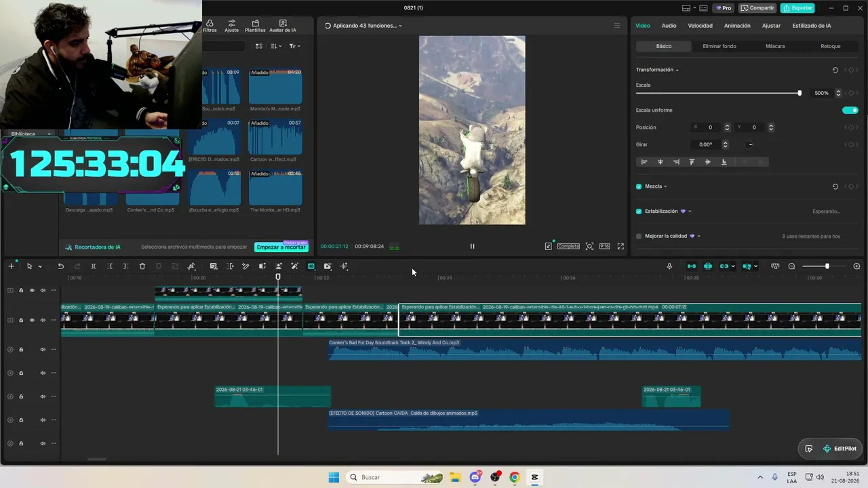This screenshot has height=488, width=868.
Task: Zoom out the timeline with minus icon
Action: (791, 266)
